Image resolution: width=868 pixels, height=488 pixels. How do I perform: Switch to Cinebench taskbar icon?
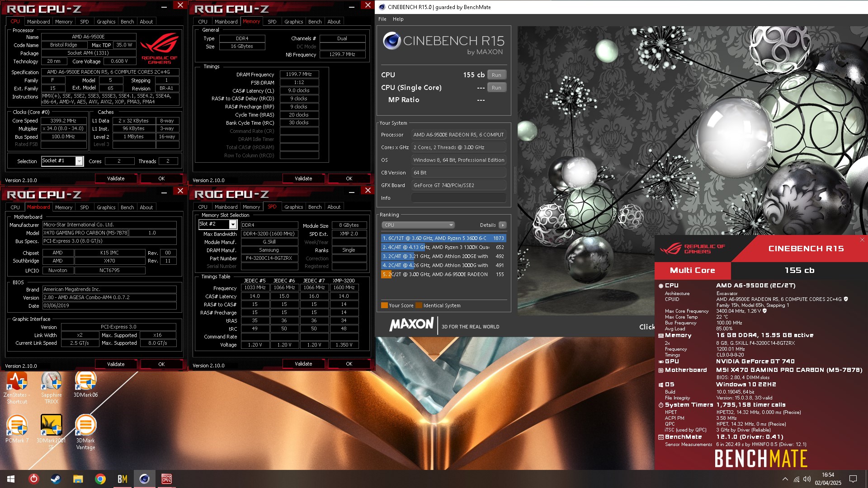pyautogui.click(x=144, y=479)
